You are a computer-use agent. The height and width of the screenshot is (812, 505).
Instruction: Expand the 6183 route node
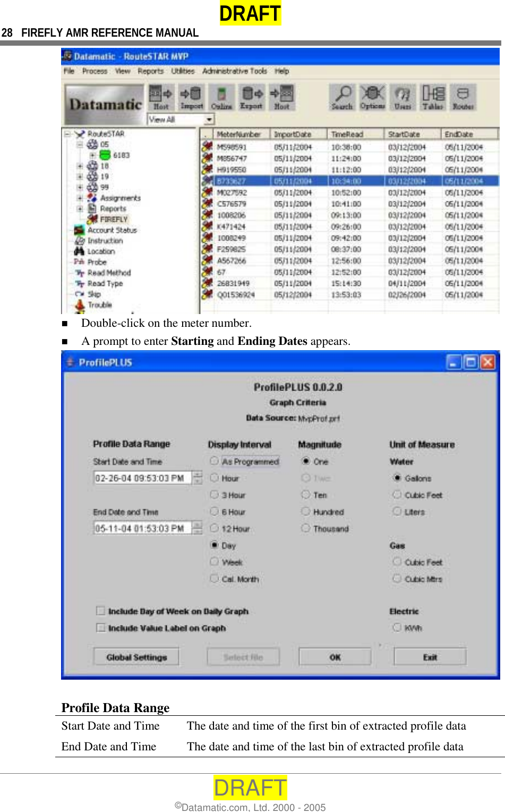(x=92, y=155)
